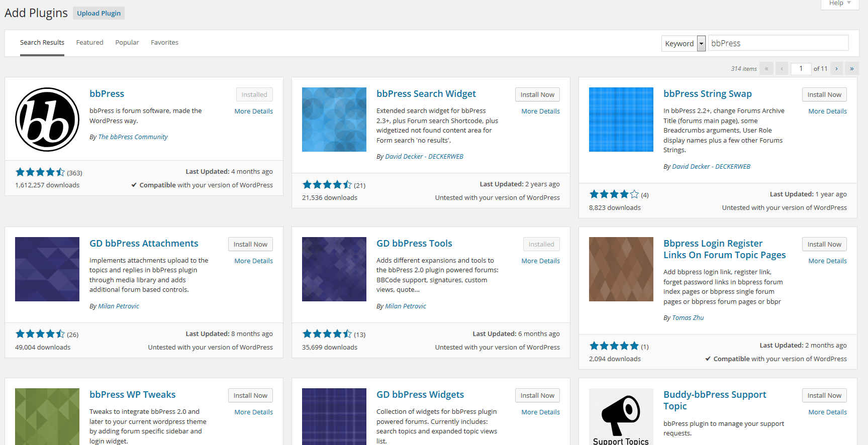Screen dimensions: 868x445
Task: Open the Popular plugins tab
Action: [x=127, y=43]
